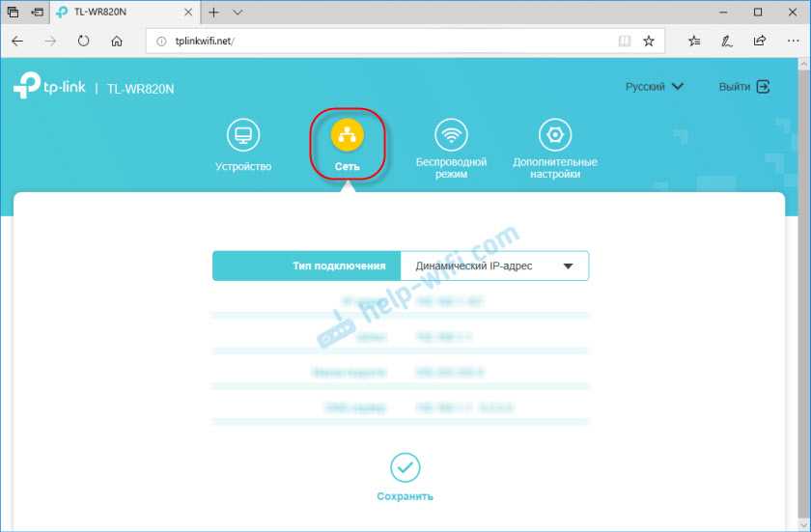Image resolution: width=811 pixels, height=532 pixels.
Task: Select the TL-WR820N browser tab
Action: (x=125, y=13)
